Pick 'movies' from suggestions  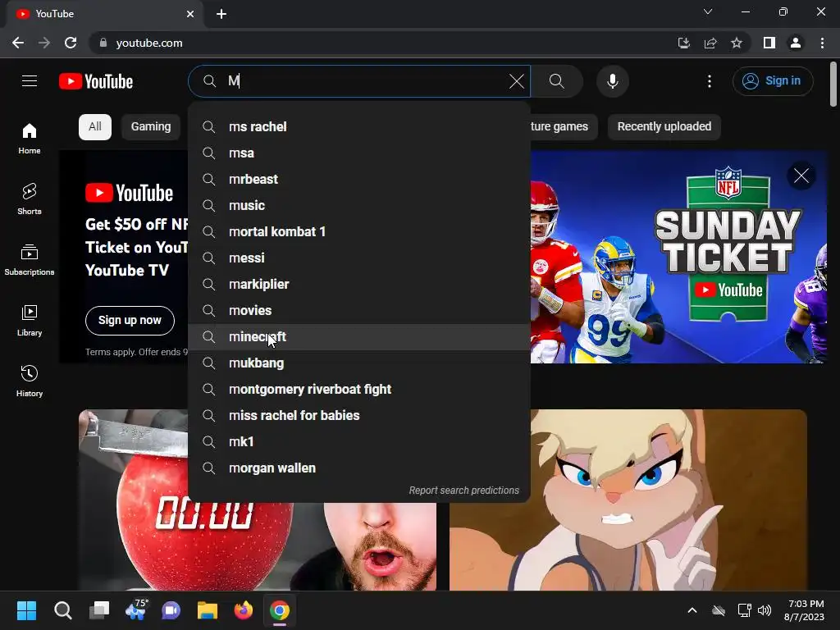(359, 311)
